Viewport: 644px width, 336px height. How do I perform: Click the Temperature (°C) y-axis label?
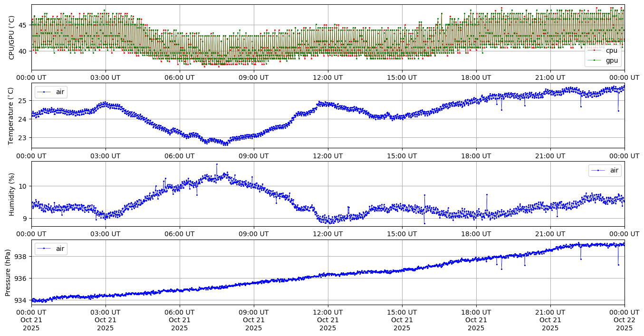pos(12,115)
